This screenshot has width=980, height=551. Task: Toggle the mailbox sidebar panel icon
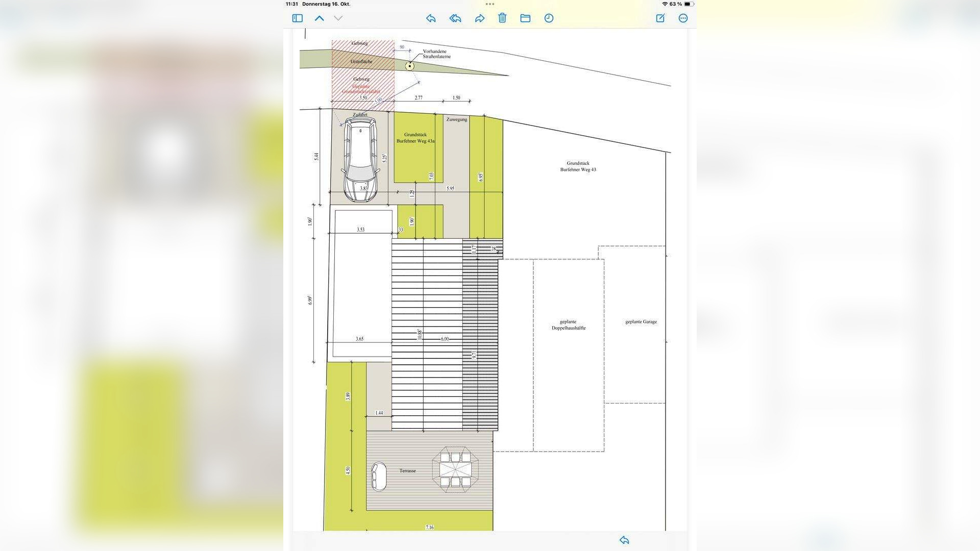pyautogui.click(x=298, y=18)
